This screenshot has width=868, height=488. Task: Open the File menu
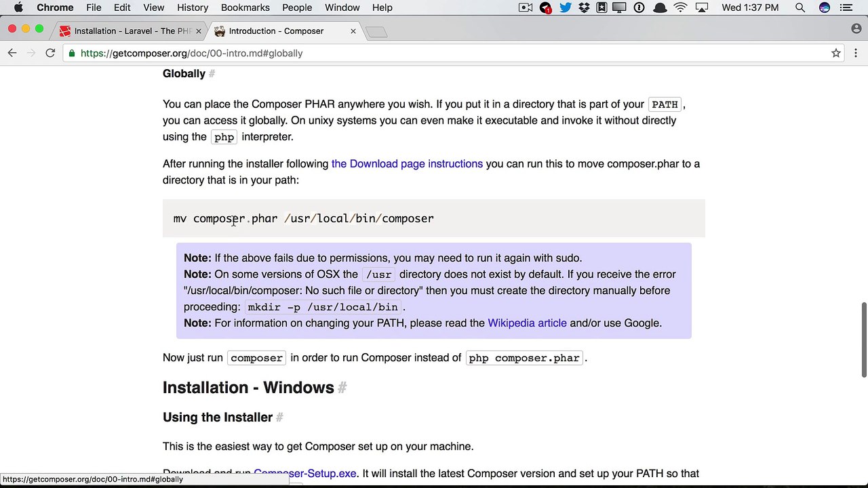(94, 7)
